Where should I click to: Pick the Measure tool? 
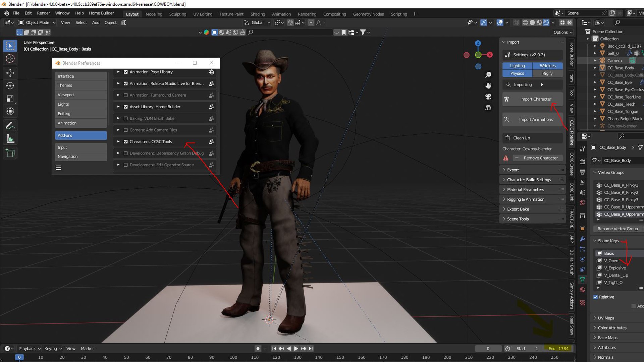coord(10,139)
